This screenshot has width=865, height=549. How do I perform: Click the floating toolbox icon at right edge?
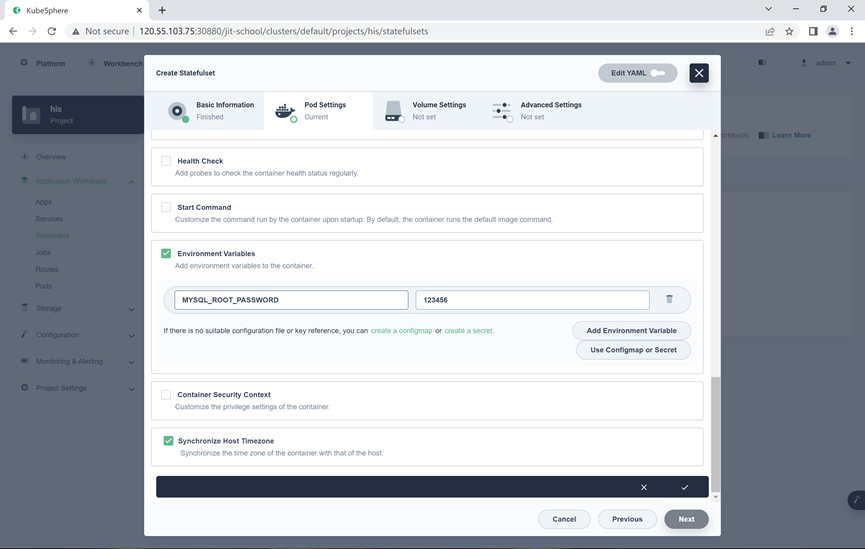tap(856, 500)
